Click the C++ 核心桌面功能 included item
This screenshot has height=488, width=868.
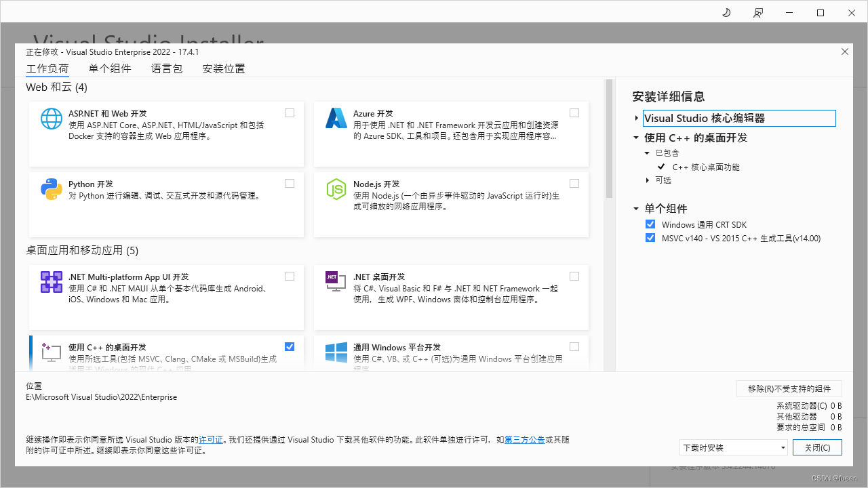[x=706, y=167]
